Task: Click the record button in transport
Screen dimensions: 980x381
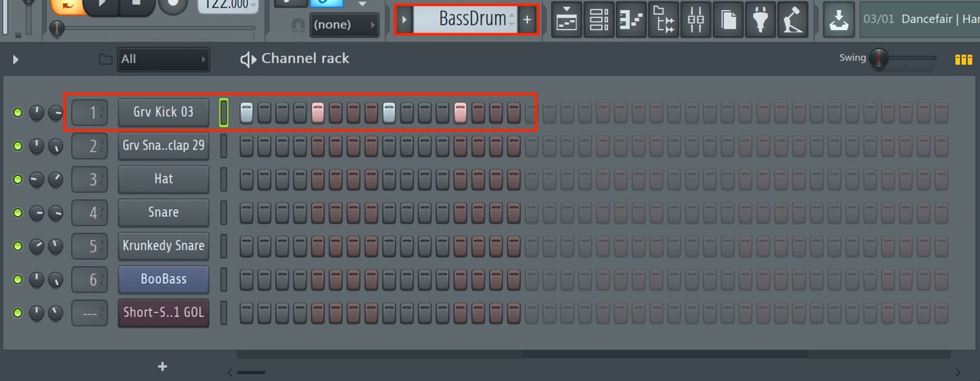Action: pos(173,6)
